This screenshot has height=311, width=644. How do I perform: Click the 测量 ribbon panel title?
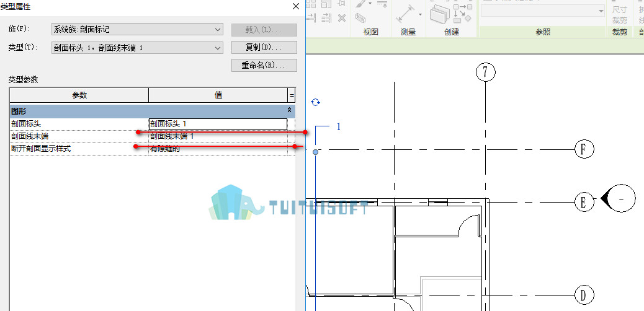408,32
